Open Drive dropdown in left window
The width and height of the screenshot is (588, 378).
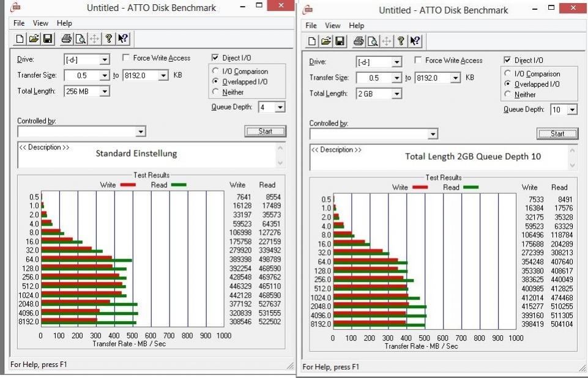[105, 59]
